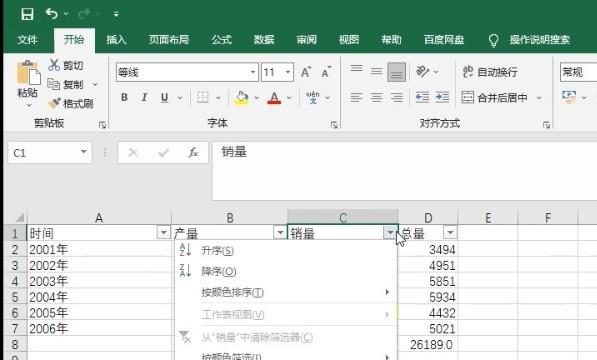Open the font size 11 dropdown

coord(288,72)
